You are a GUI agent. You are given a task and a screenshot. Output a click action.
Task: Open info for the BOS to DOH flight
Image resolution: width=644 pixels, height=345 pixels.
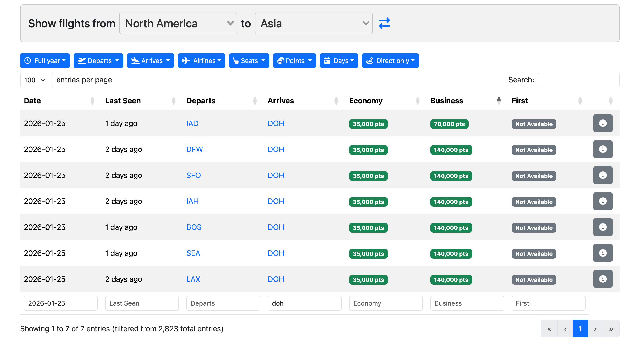pos(603,227)
